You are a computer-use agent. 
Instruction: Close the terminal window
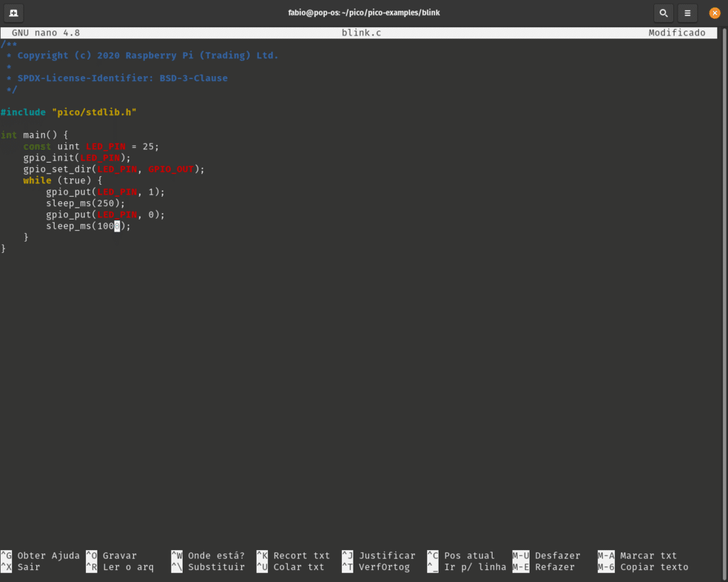point(714,13)
